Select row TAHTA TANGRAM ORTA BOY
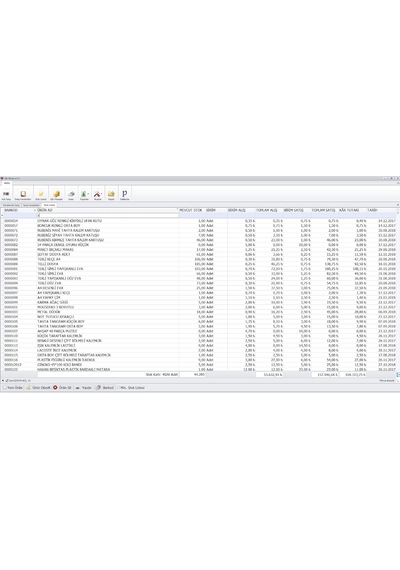400x570 pixels. point(200,326)
